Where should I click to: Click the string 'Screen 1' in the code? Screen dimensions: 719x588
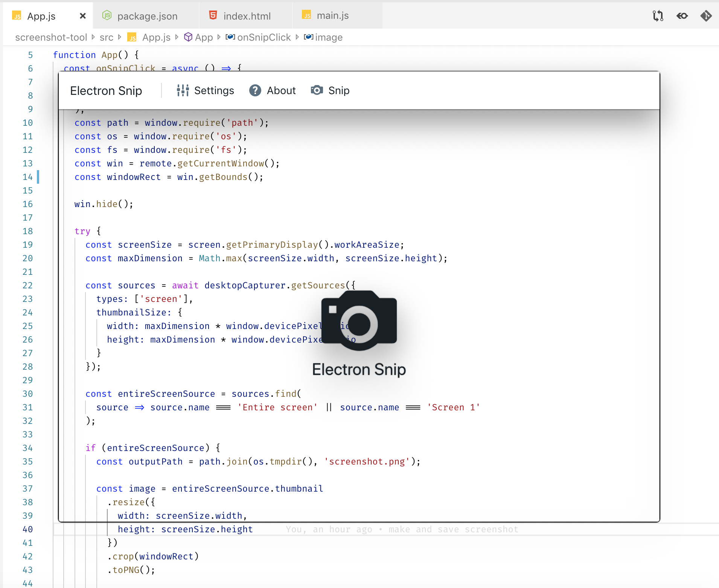tap(453, 407)
